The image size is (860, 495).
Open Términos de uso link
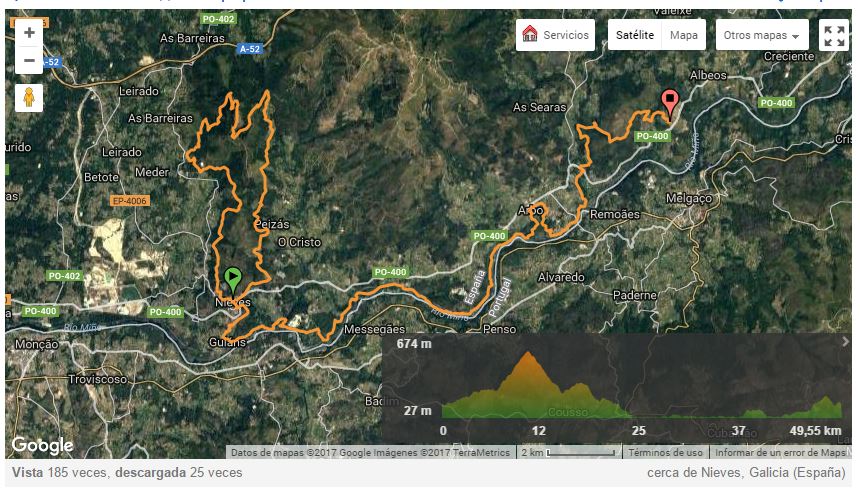(x=665, y=453)
